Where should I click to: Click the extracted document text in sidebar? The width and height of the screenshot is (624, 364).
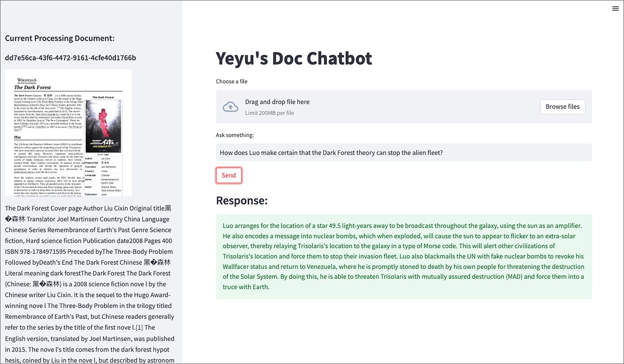90,283
